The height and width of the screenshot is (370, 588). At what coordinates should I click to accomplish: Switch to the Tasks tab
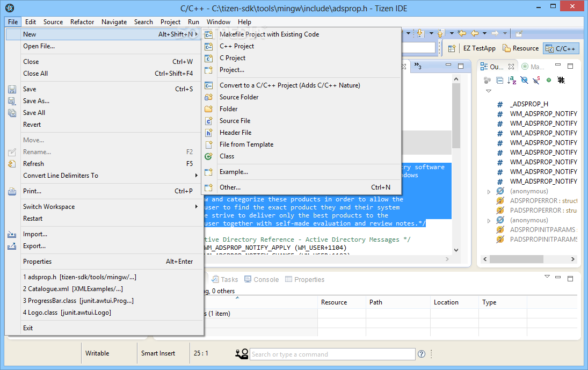pos(224,279)
